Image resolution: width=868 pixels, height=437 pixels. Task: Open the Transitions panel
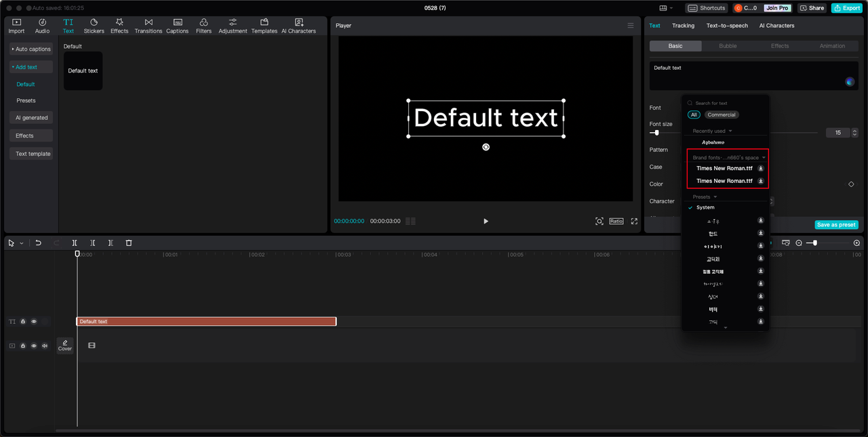148,26
